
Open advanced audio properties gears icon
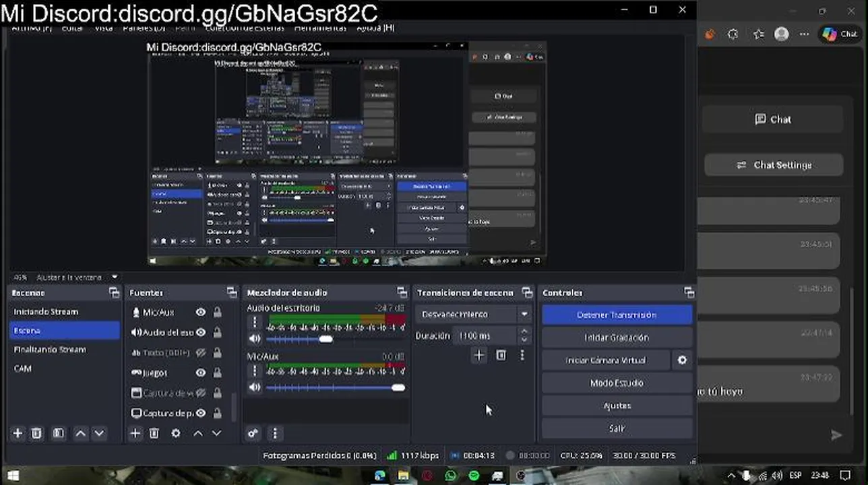[x=253, y=433]
